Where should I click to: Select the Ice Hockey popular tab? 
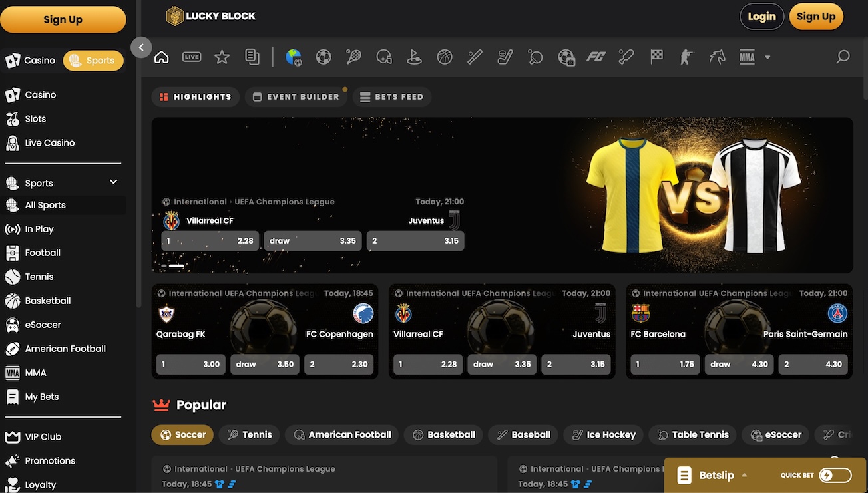[603, 435]
